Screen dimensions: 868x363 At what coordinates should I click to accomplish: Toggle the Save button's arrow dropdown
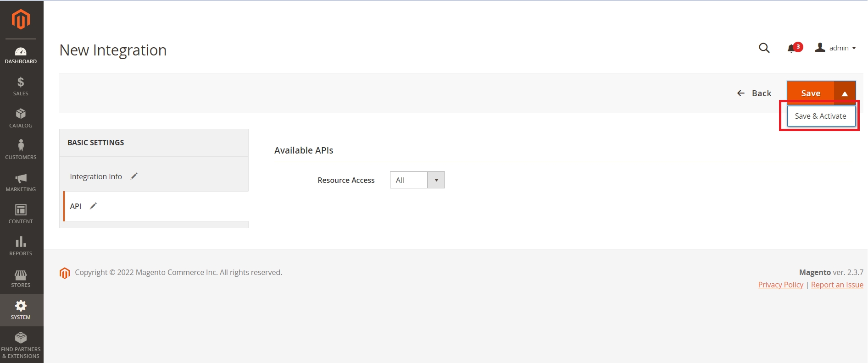[x=845, y=93]
